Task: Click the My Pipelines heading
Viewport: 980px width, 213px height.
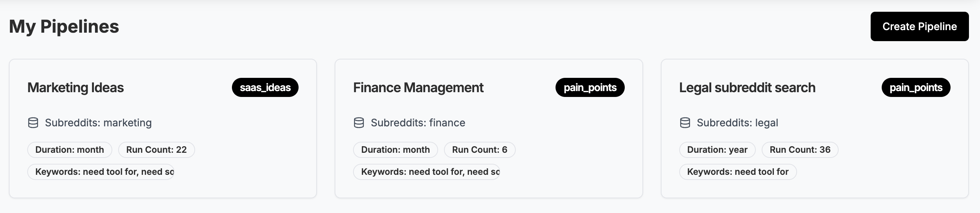Action: pos(64,26)
